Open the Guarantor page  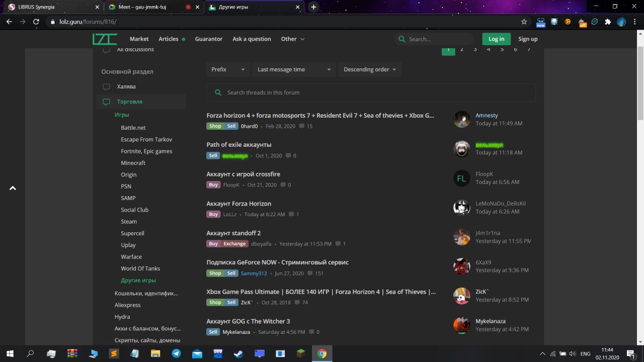[209, 39]
